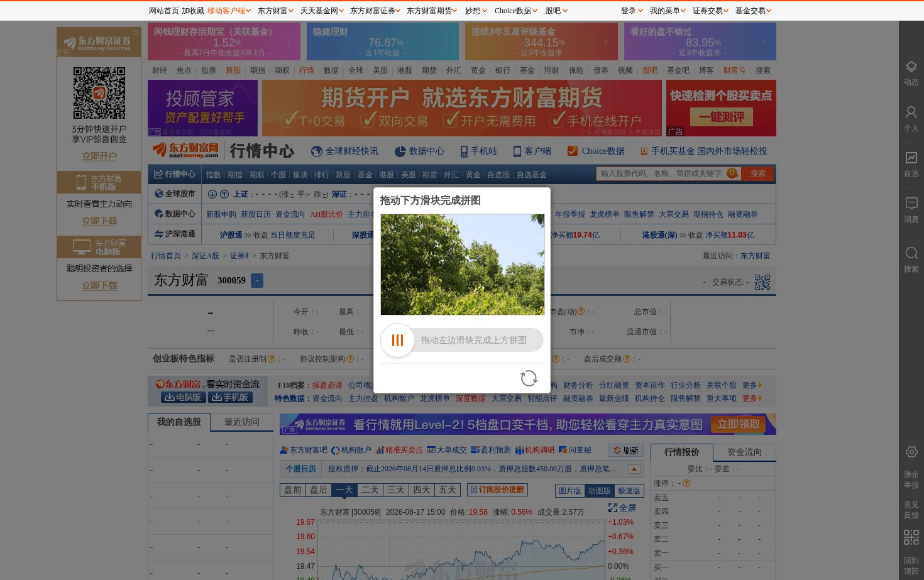The height and width of the screenshot is (580, 924).
Task: Select 五天 chart period
Action: click(x=448, y=490)
